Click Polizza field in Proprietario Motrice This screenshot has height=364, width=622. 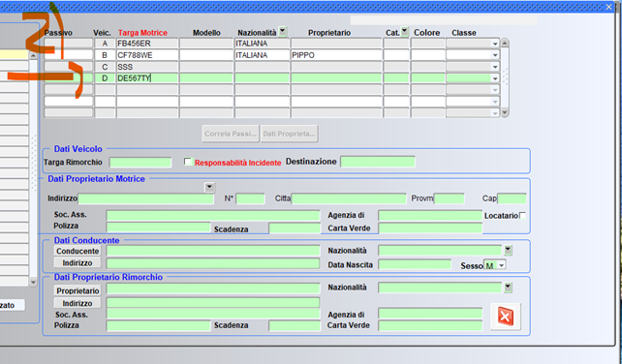click(x=158, y=227)
